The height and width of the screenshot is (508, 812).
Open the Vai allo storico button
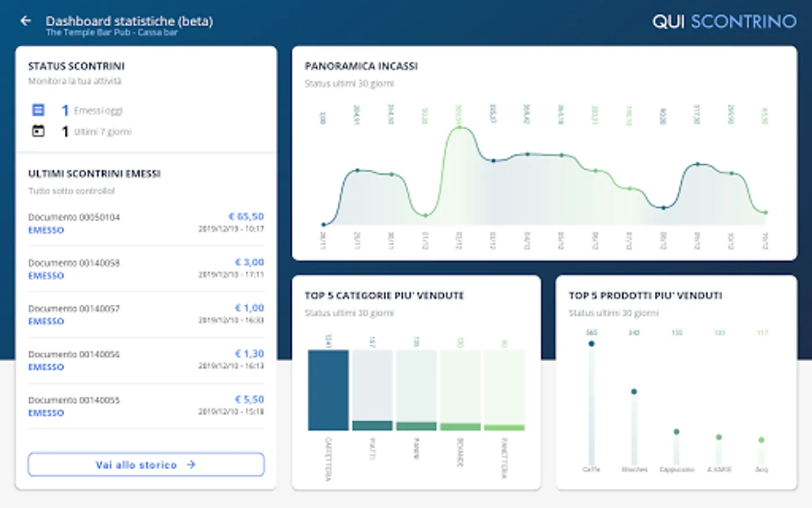click(x=145, y=465)
